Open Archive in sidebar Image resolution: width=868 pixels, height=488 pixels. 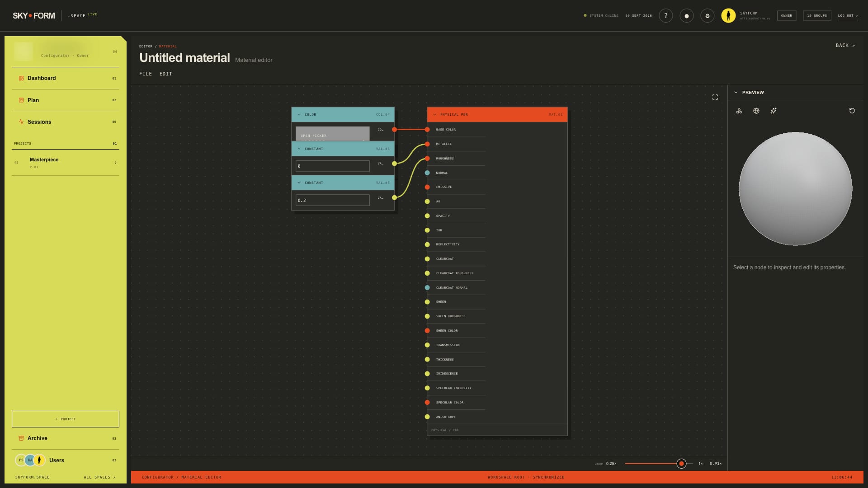pyautogui.click(x=66, y=438)
